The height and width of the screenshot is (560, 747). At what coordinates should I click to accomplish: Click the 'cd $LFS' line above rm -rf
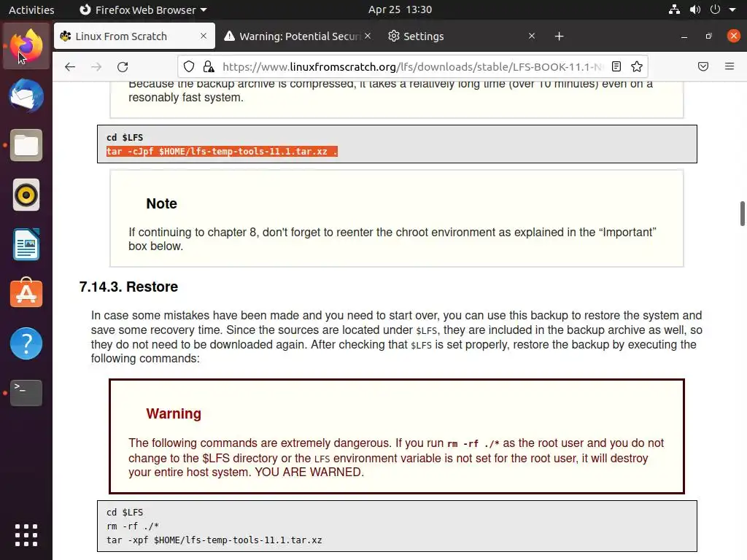coord(125,513)
